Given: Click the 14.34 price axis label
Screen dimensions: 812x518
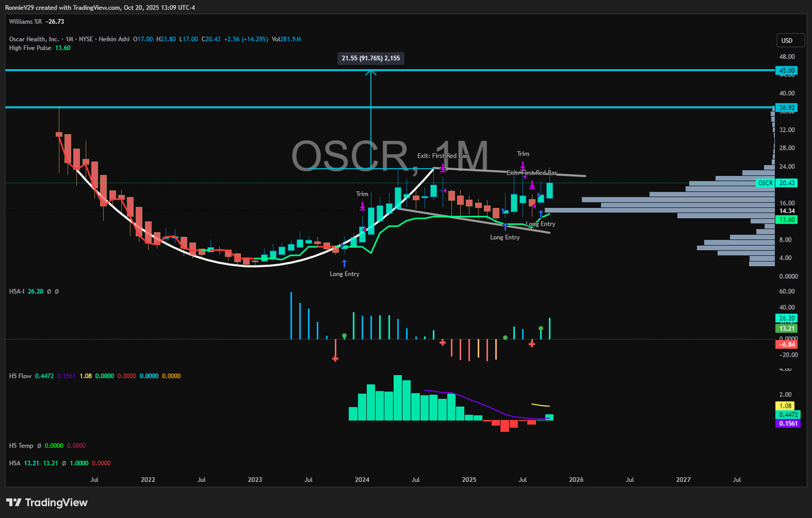Looking at the screenshot, I should pyautogui.click(x=786, y=211).
